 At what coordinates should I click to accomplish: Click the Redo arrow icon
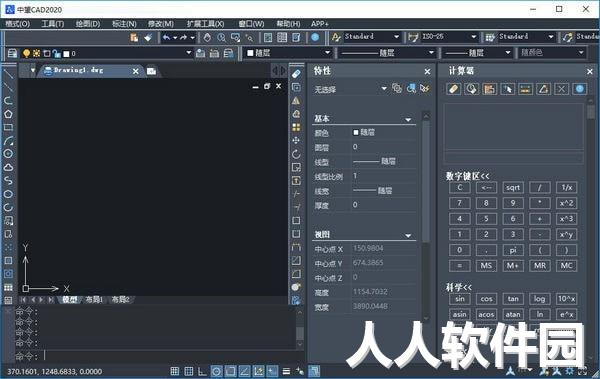[x=183, y=38]
